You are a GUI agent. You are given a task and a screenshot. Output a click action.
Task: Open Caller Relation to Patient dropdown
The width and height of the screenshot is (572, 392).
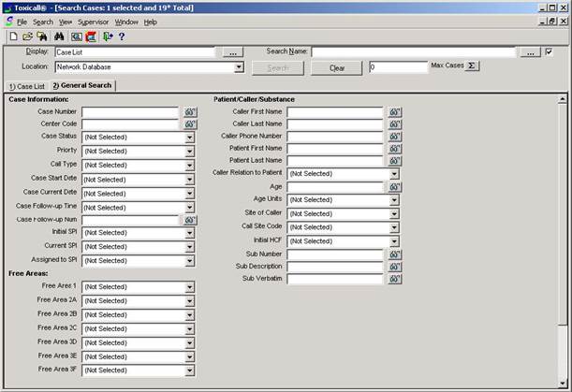coord(394,174)
